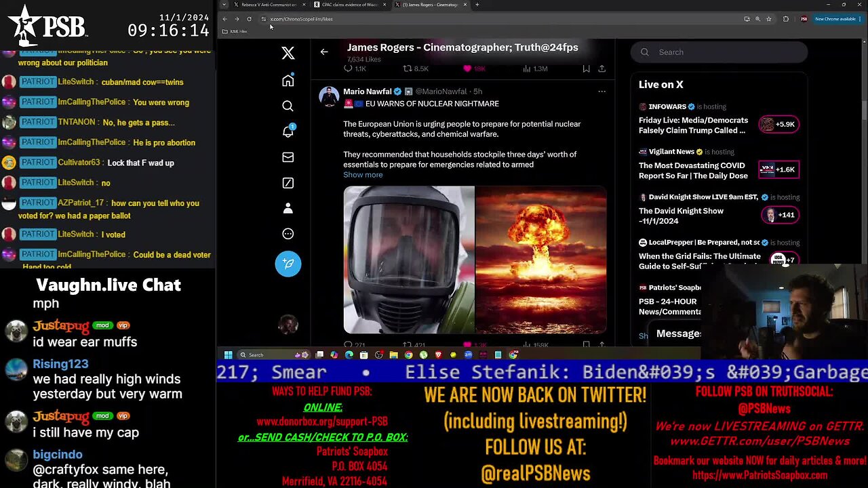
Task: Open the account avatar in the X sidebar
Action: (288, 325)
